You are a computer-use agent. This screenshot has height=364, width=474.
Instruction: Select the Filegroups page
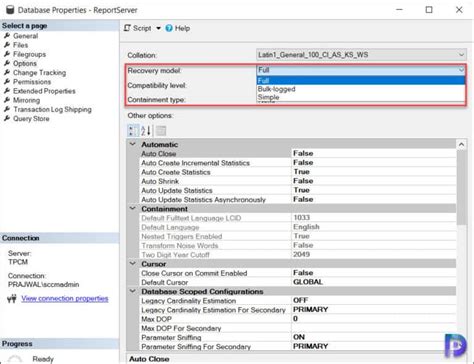29,54
